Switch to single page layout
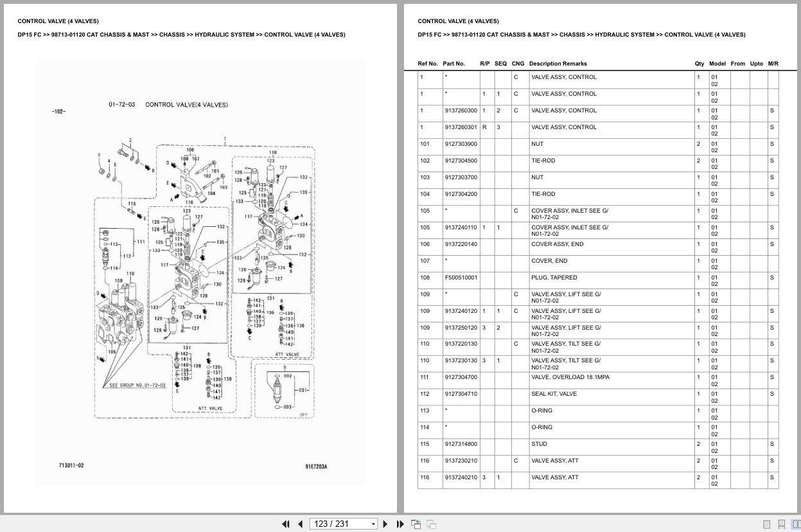The width and height of the screenshot is (801, 532). [x=766, y=524]
